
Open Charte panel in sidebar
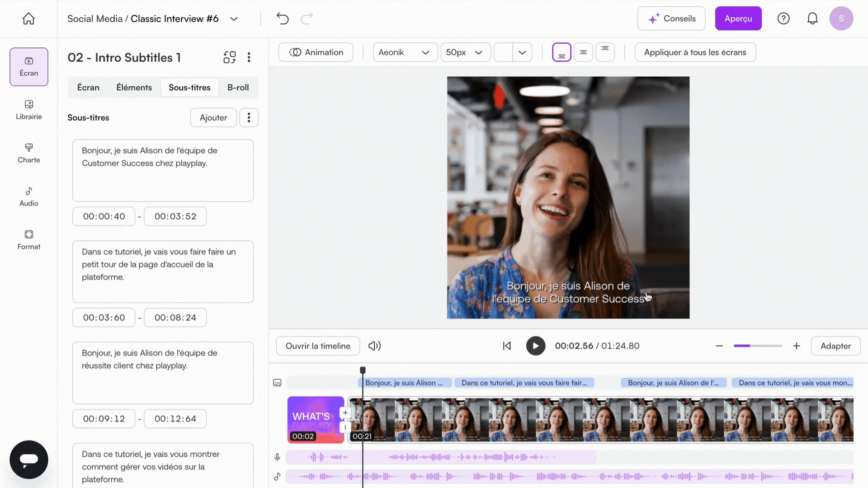click(29, 153)
